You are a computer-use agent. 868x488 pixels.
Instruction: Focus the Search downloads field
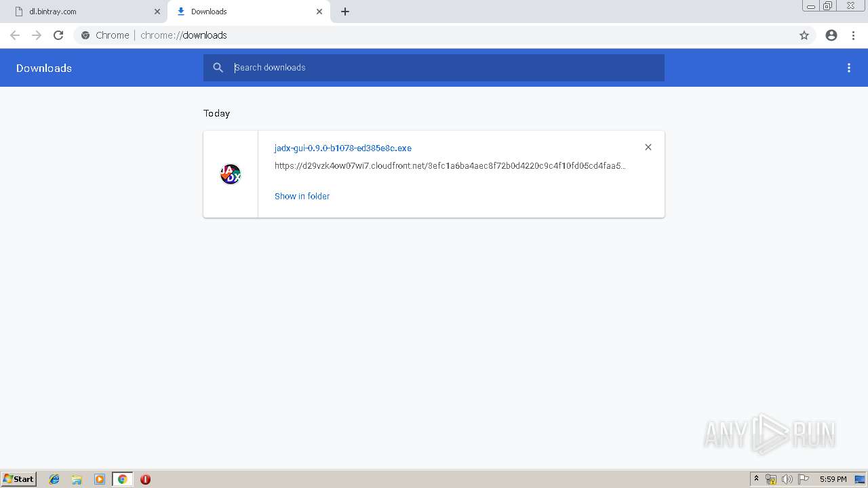(434, 68)
